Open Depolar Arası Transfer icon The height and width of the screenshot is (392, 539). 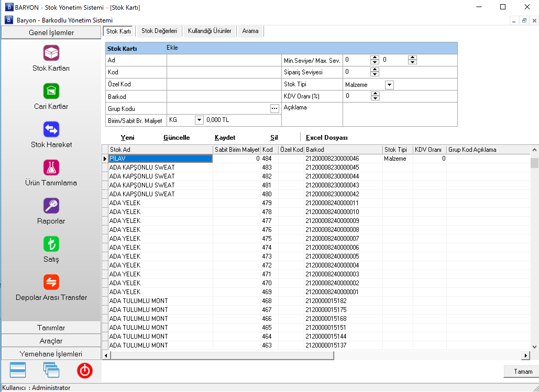pos(51,282)
